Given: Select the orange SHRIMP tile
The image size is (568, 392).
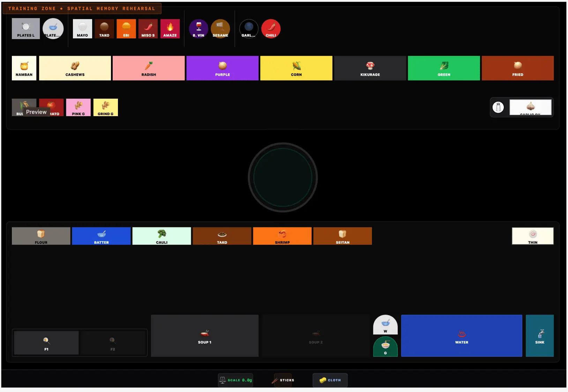Looking at the screenshot, I should pos(282,236).
